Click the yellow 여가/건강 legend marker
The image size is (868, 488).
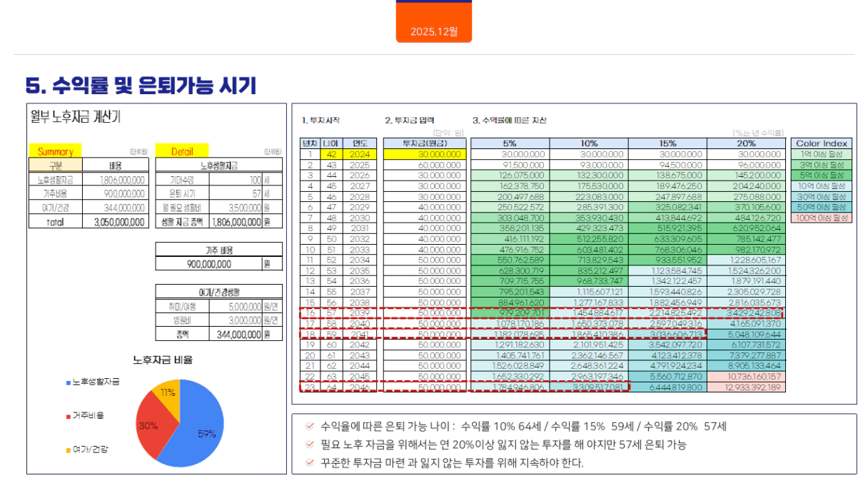(x=68, y=449)
